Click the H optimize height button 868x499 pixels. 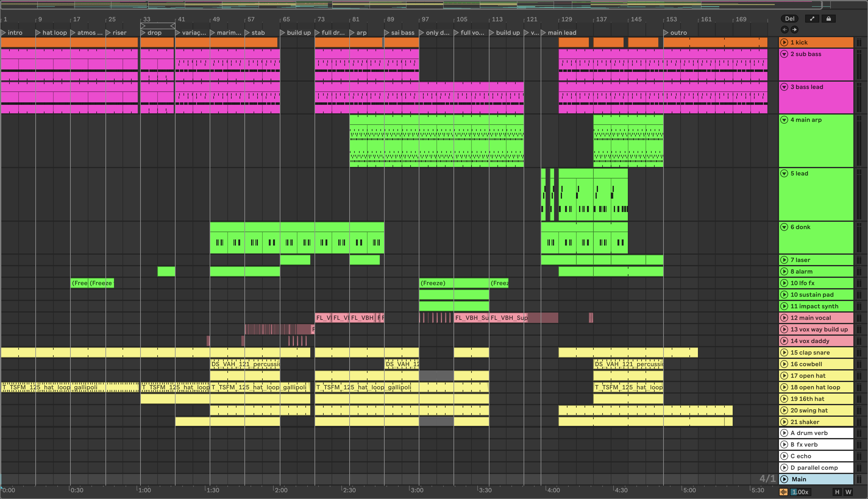[837, 492]
